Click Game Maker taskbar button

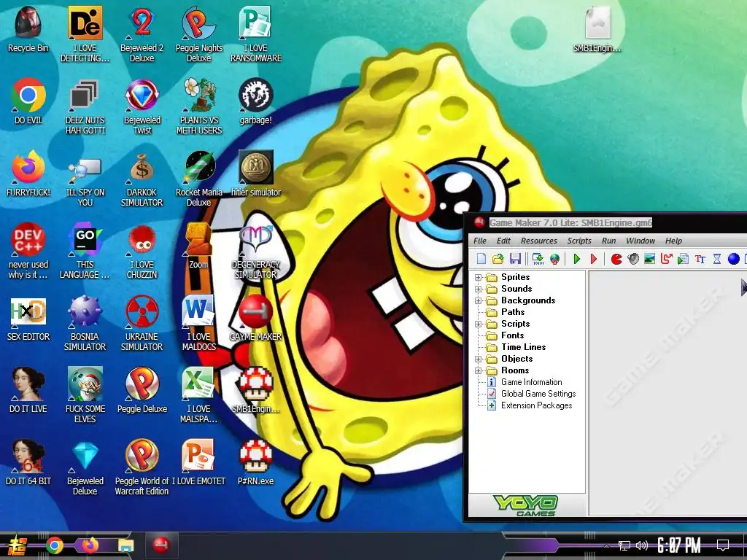point(161,545)
